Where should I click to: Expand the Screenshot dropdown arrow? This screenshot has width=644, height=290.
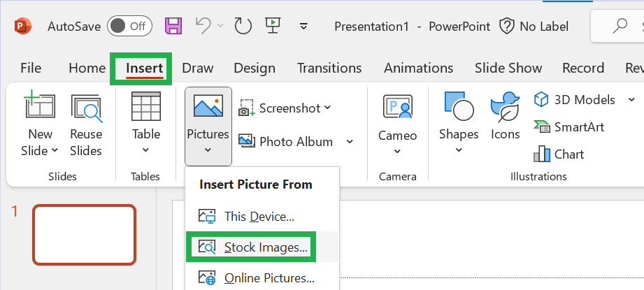pos(327,108)
